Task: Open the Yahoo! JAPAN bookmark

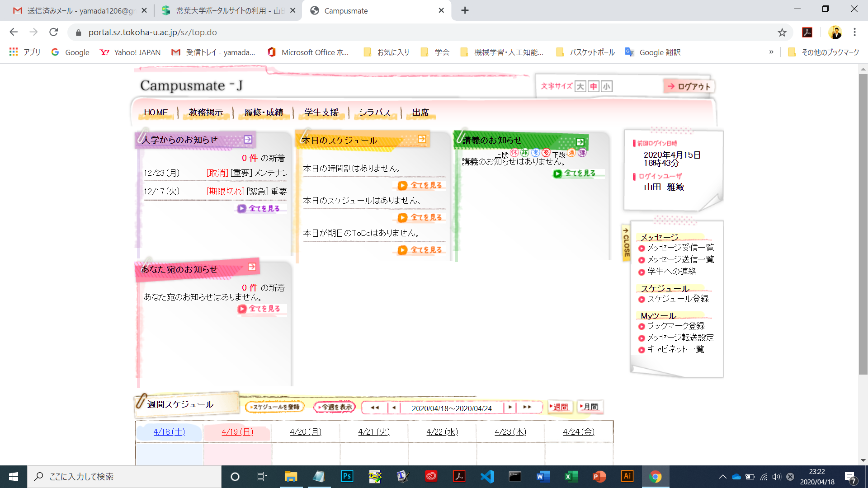Action: (130, 52)
